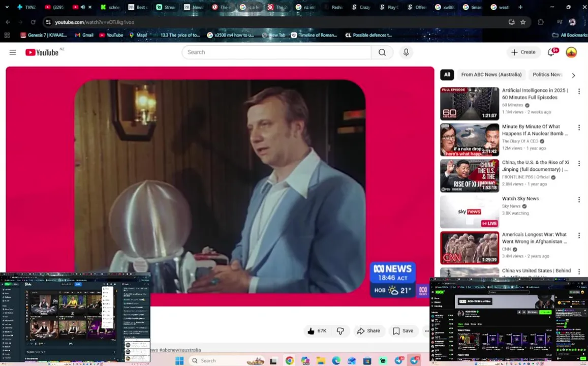
Task: Switch to the TVNZ tab
Action: click(x=26, y=7)
